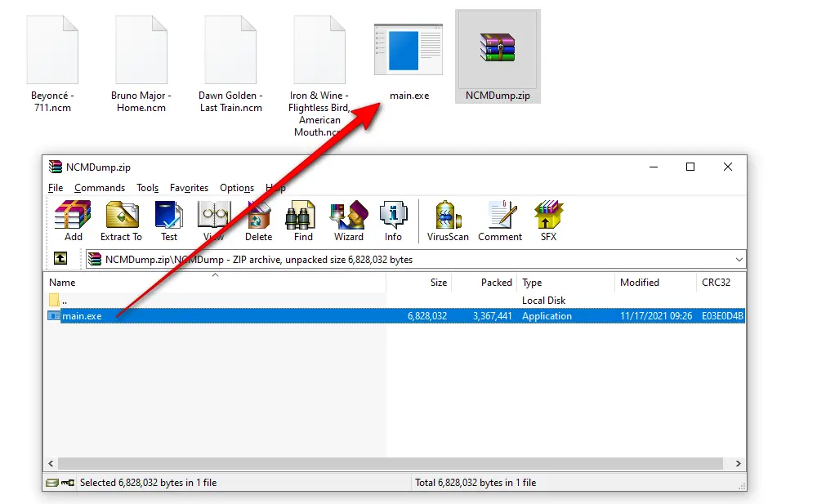Minimize the NCMDump.zip window
This screenshot has width=817, height=504.
654,167
